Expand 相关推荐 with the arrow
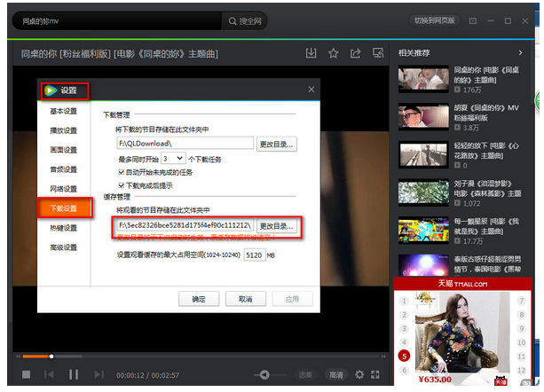544x392 pixels. click(520, 52)
